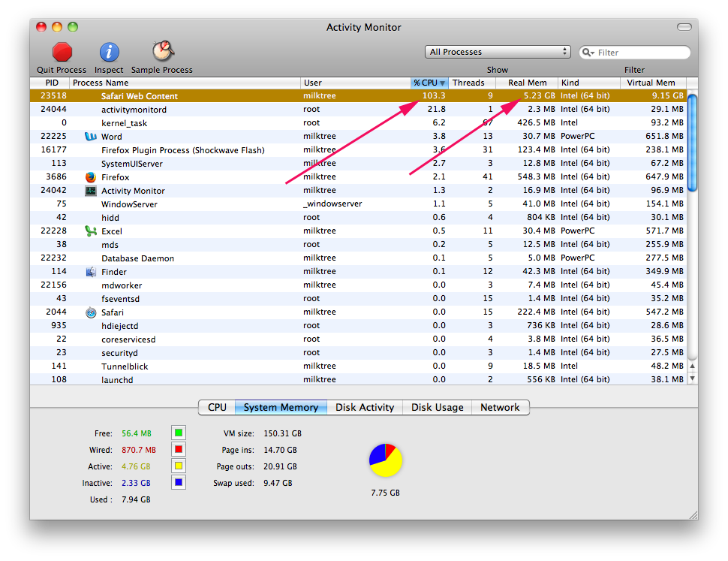The height and width of the screenshot is (561, 728).
Task: Click the VM size 150.31 GB value
Action: (x=282, y=433)
